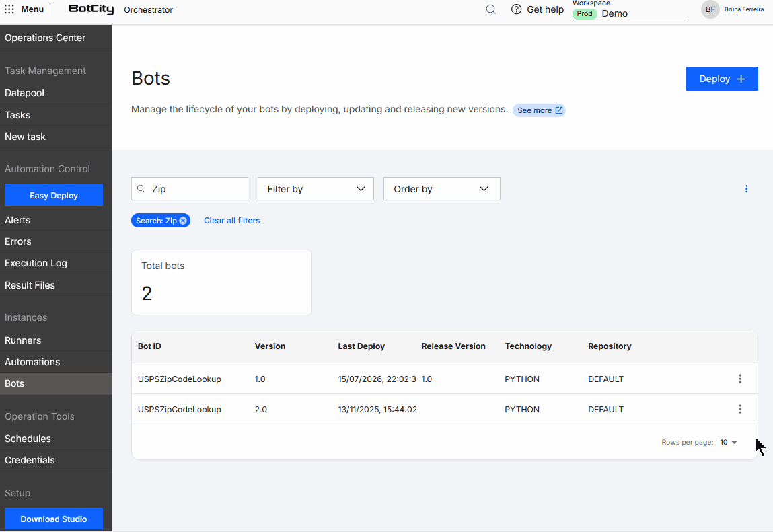Select USPSZipCodeLookup row with version 1.0
The width and height of the screenshot is (773, 532).
point(444,379)
